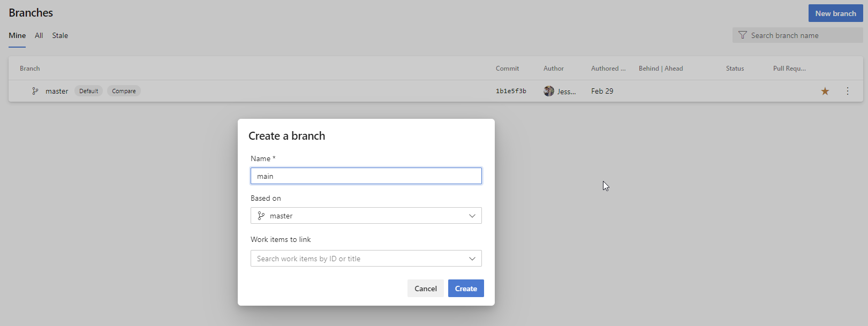The image size is (868, 326).
Task: Click the Pull Requ... column header
Action: [789, 69]
